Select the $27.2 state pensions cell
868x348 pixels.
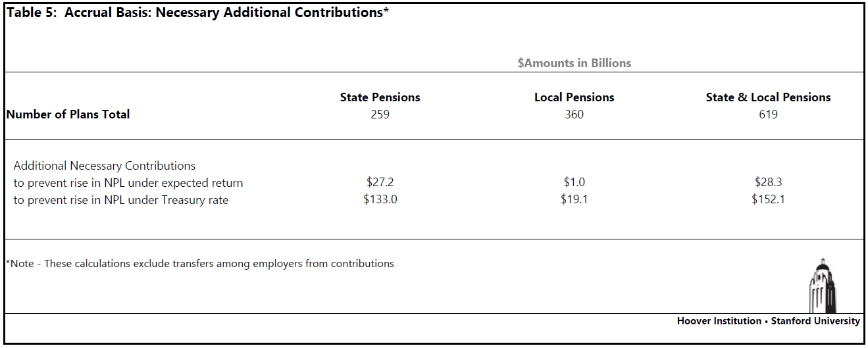click(x=380, y=182)
